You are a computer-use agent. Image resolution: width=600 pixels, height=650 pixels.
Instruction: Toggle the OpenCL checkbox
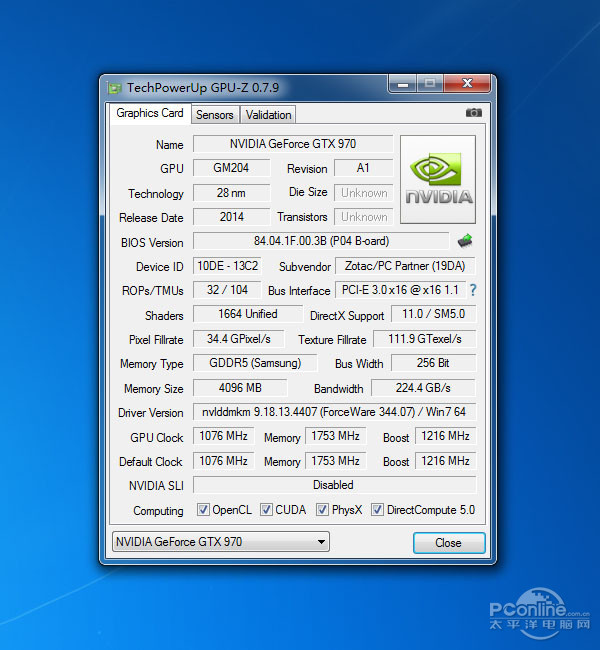203,509
